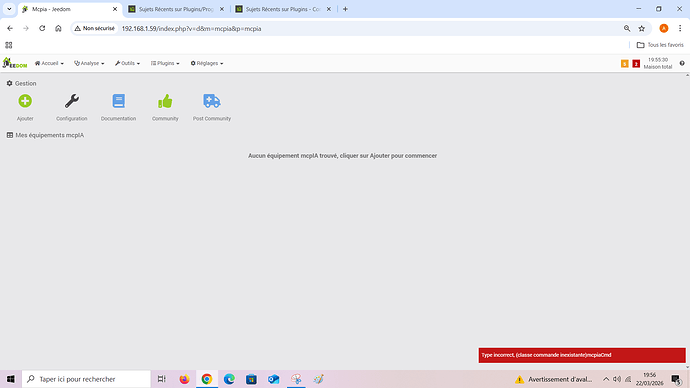690x388 pixels.
Task: Expand the Outils menu
Action: pyautogui.click(x=127, y=63)
